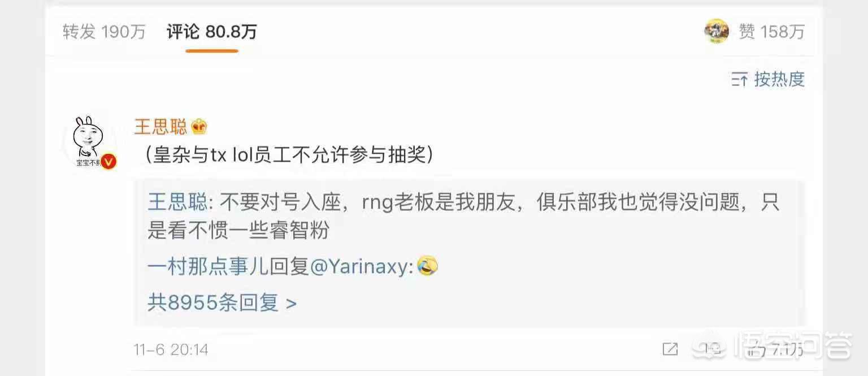Click the crying-laughing emoji
The image size is (868, 376).
pyautogui.click(x=428, y=266)
